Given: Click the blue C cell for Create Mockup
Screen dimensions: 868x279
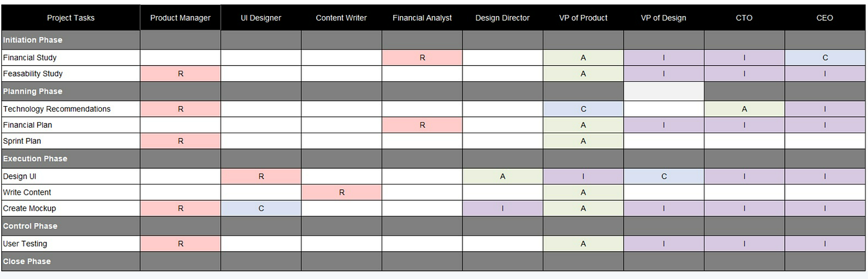Looking at the screenshot, I should (261, 209).
